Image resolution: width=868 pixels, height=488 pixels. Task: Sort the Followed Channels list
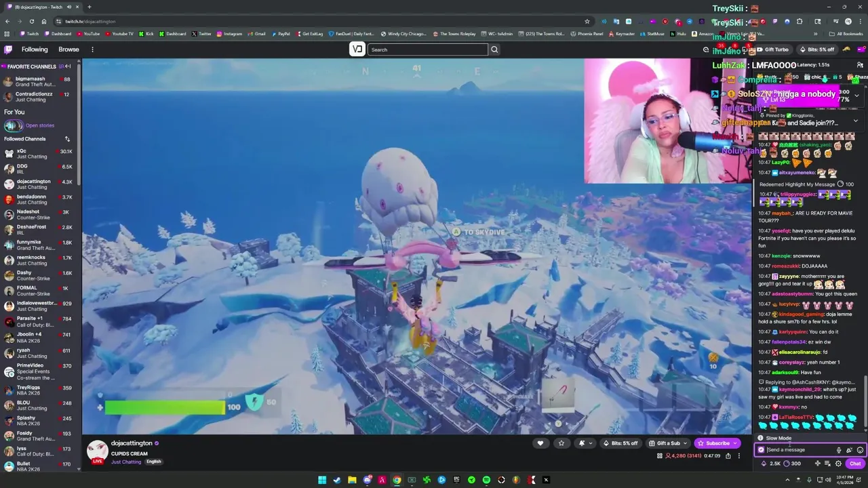[67, 139]
